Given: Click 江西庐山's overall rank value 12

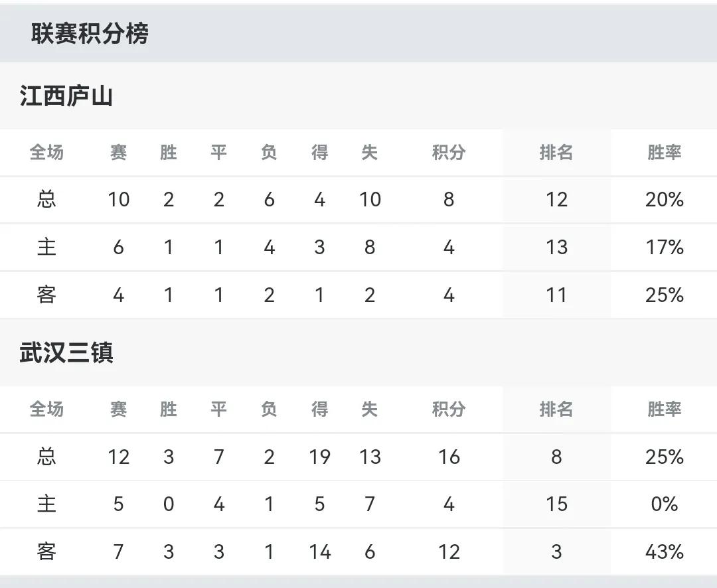Looking at the screenshot, I should (556, 200).
